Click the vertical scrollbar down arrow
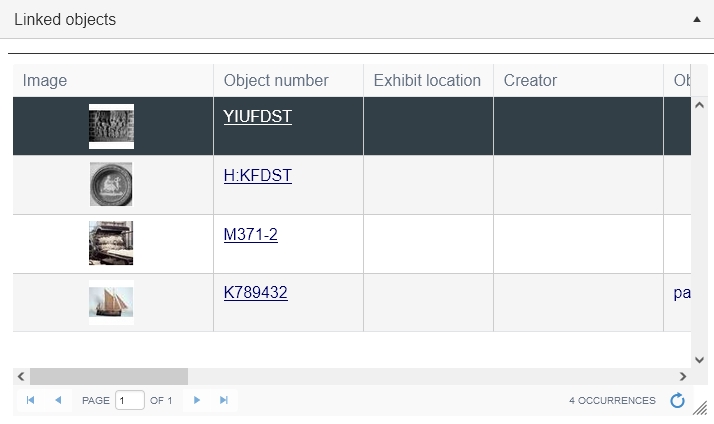Screen dimensions: 714x424 pyautogui.click(x=700, y=360)
